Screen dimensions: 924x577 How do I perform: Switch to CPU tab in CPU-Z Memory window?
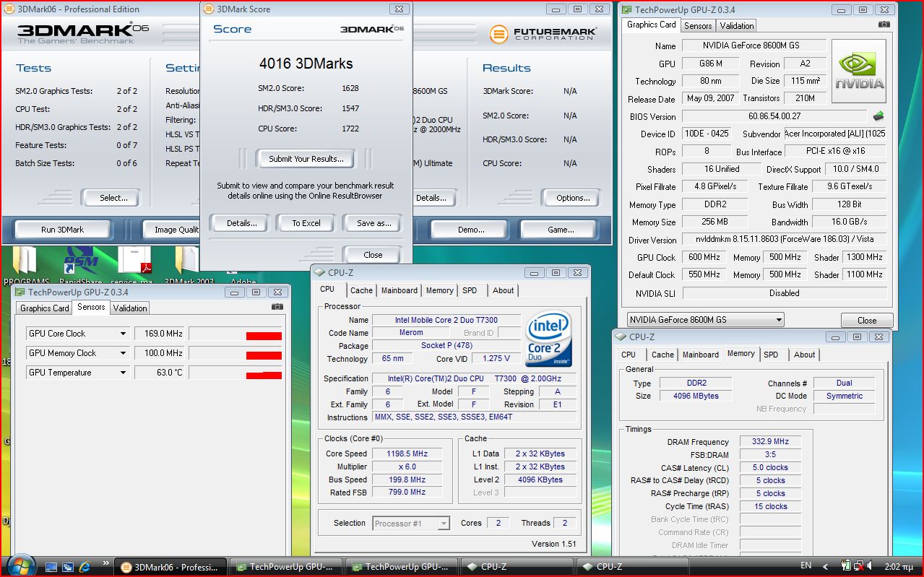(629, 355)
